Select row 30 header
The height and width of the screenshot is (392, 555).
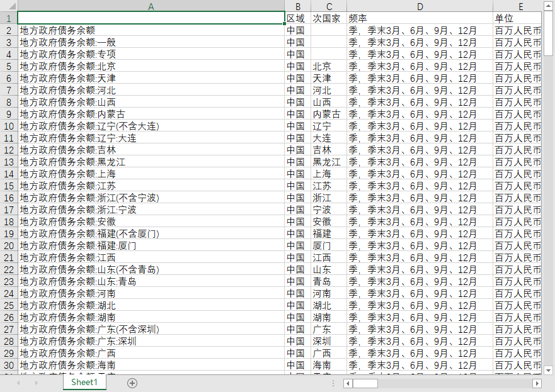point(8,365)
